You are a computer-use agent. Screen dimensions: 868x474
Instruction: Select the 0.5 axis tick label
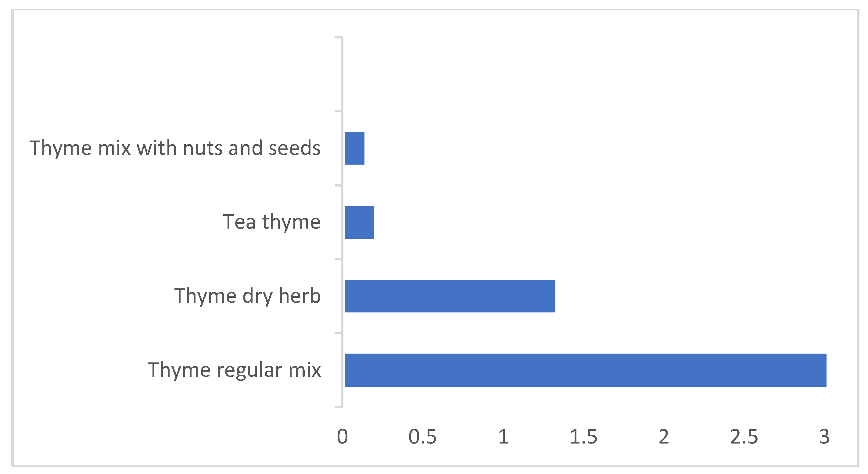422,437
